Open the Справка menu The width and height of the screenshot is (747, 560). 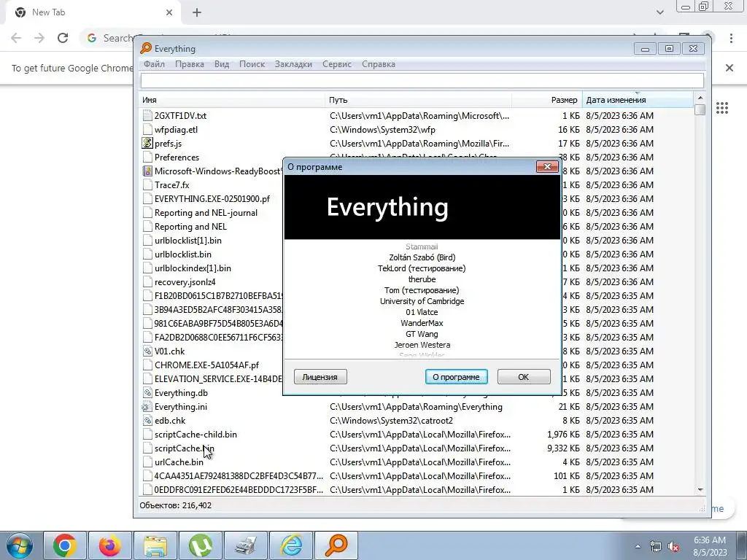pos(379,64)
